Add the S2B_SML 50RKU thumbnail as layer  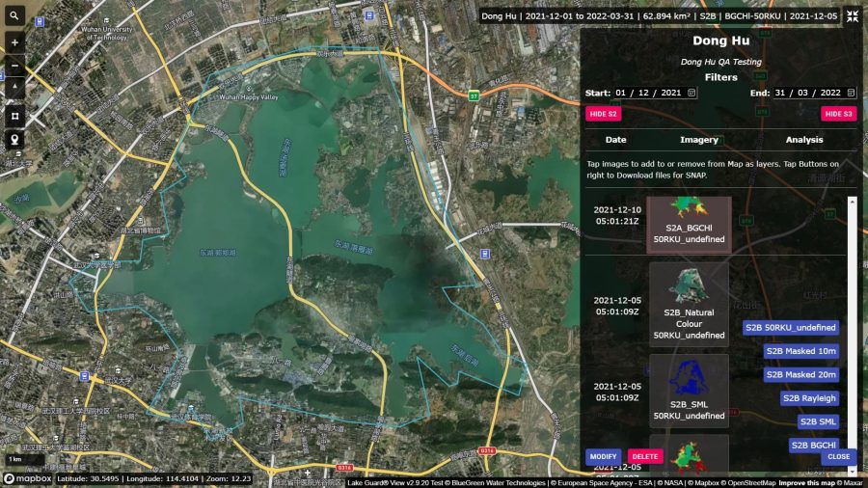689,391
